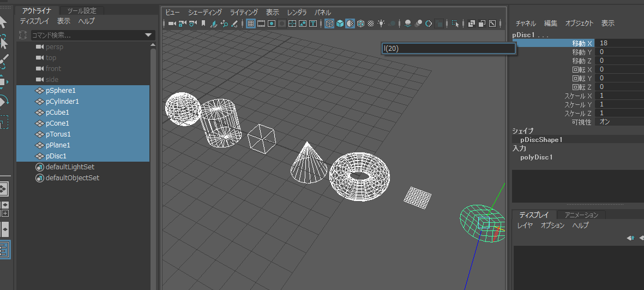
Task: Open Camera Attributes from the panel toolbar
Action: (192, 23)
